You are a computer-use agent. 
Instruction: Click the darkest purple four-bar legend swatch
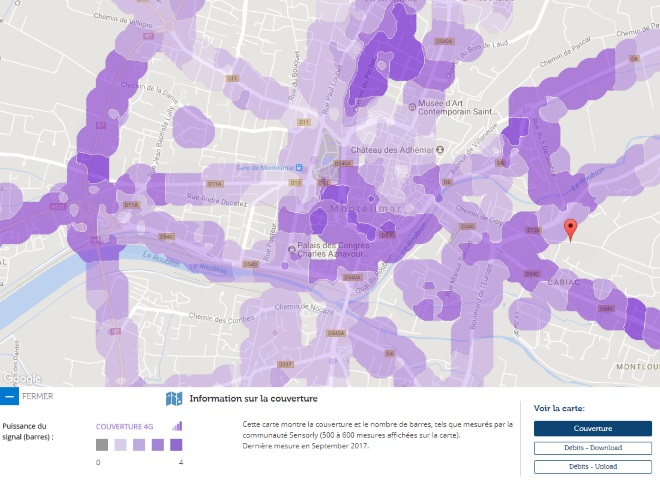tap(176, 445)
